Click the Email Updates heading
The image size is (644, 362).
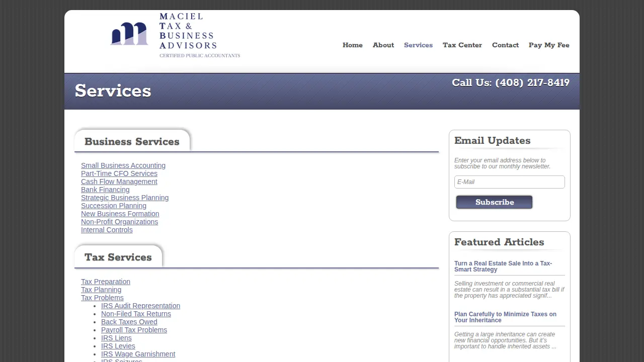[x=493, y=141]
